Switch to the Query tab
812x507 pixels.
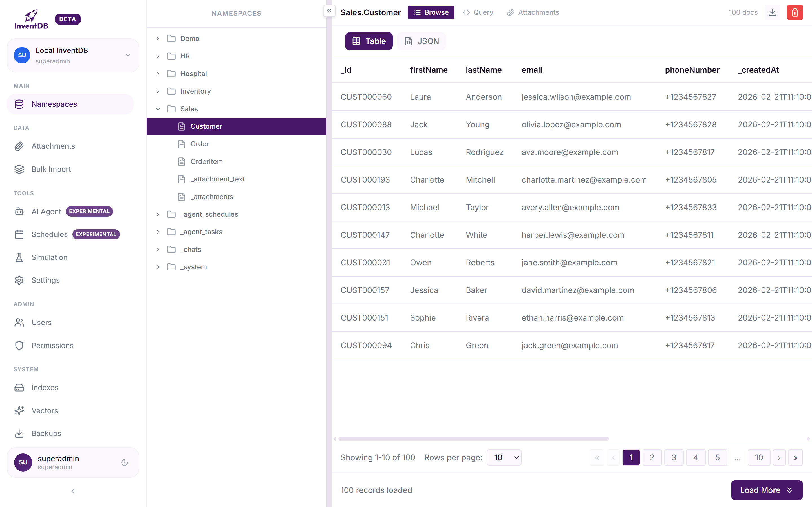pyautogui.click(x=478, y=12)
